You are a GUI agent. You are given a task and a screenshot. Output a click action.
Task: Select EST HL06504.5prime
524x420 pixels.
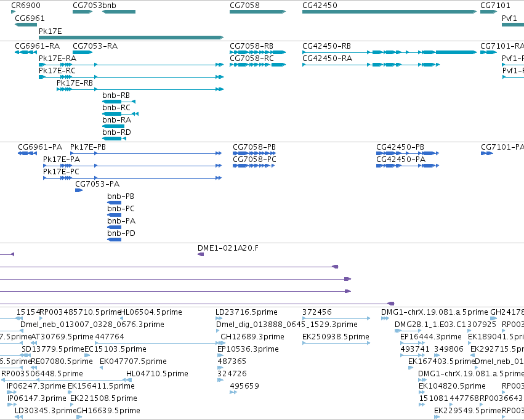pos(151,312)
